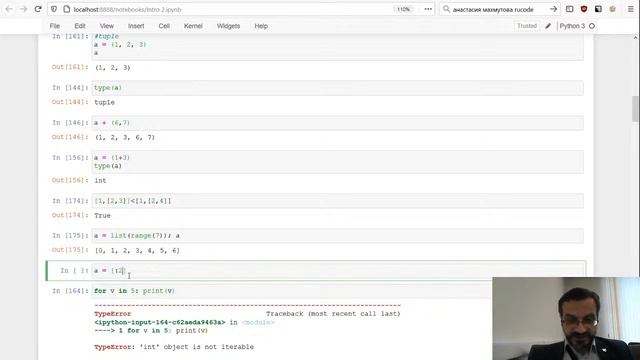Image resolution: width=640 pixels, height=360 pixels.
Task: Click the TypeError 'int' object is not iterable message
Action: 174,347
